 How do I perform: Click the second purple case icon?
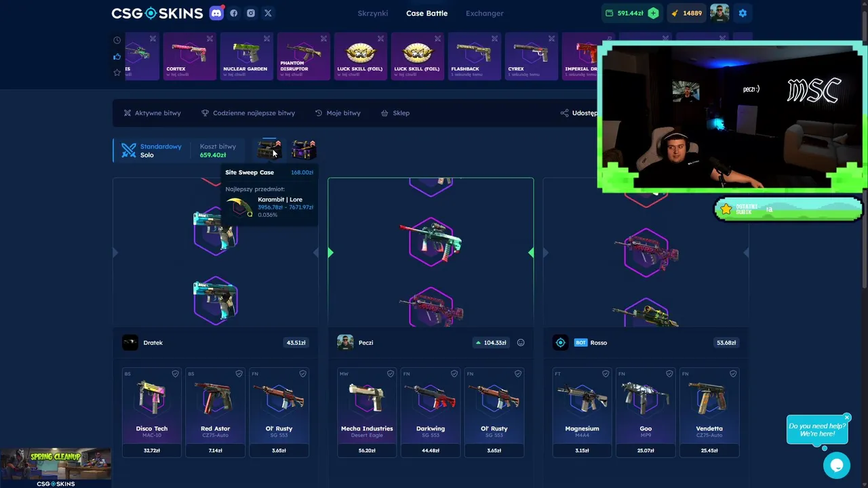click(x=303, y=149)
